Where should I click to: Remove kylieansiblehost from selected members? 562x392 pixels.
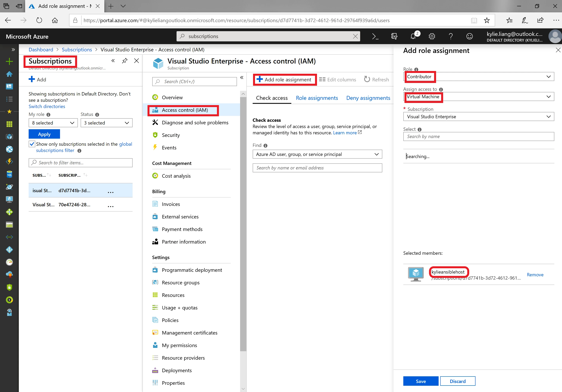tap(535, 275)
